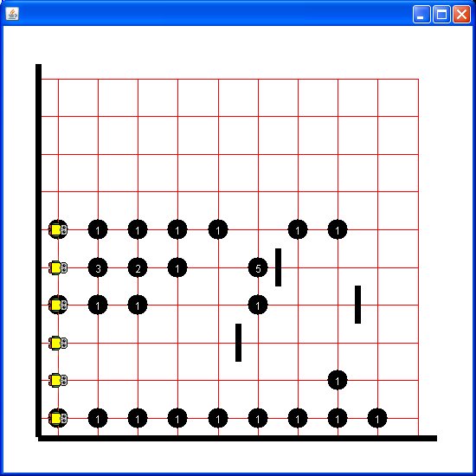Click the rightmost beeper in the bottom street

(x=377, y=418)
